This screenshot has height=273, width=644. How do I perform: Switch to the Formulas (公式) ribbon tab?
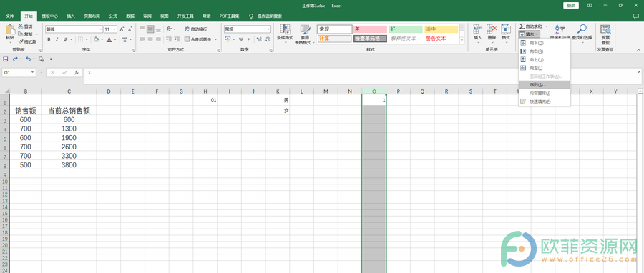point(113,16)
